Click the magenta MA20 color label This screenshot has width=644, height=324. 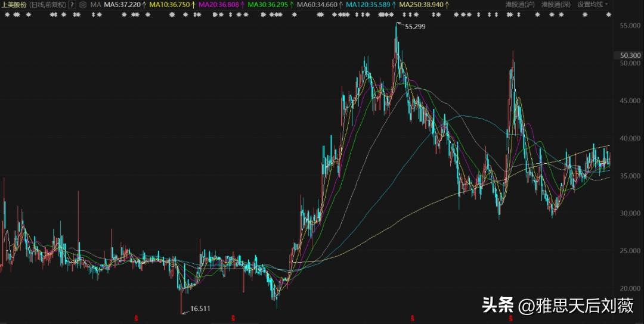(x=220, y=5)
